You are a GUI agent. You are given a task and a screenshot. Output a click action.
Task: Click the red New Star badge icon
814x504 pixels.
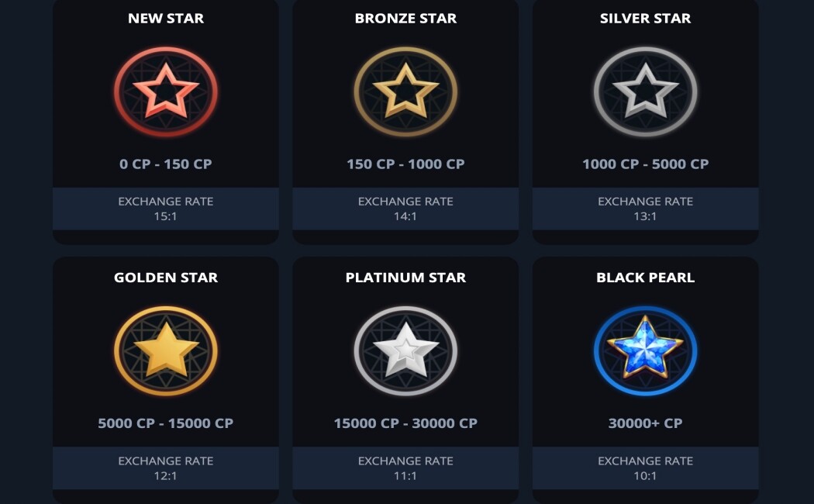click(165, 91)
